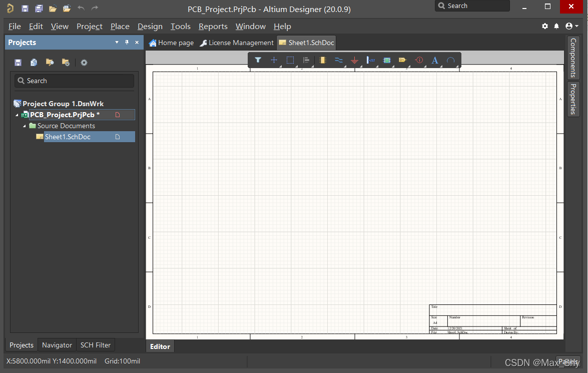Image resolution: width=588 pixels, height=373 pixels.
Task: Open the Properties side panel
Action: pyautogui.click(x=573, y=99)
